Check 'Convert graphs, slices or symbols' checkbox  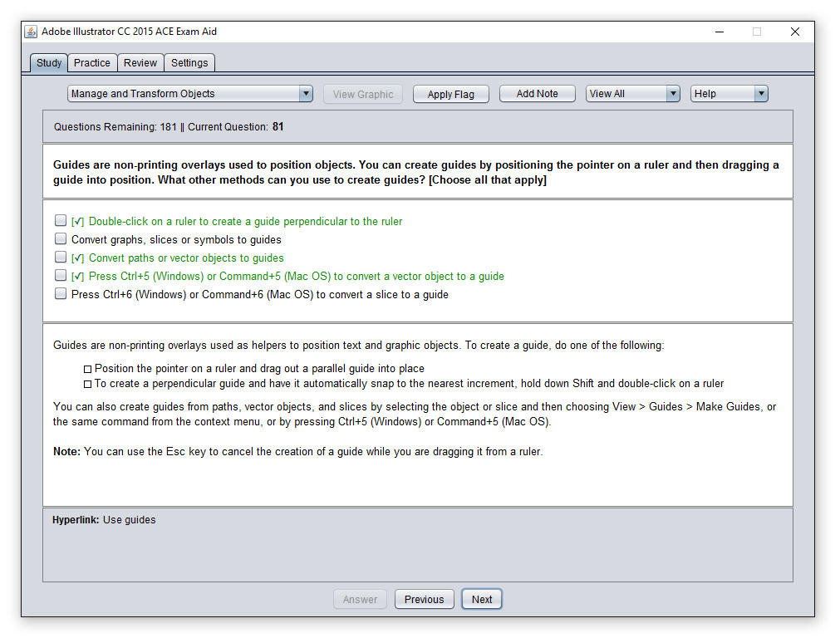tap(61, 239)
